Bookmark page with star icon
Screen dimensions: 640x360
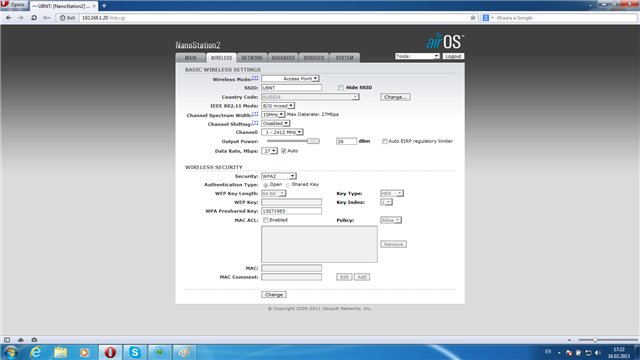473,18
